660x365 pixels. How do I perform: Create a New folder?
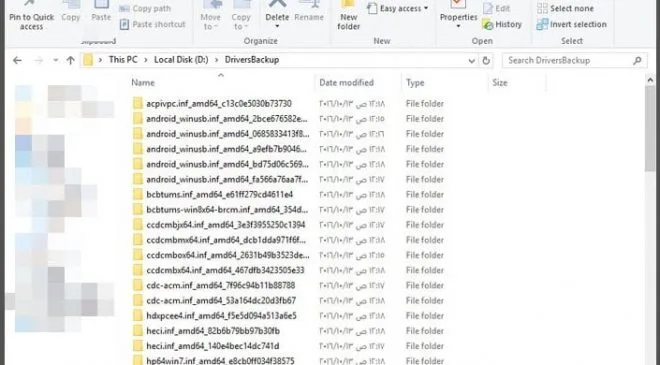(x=349, y=16)
